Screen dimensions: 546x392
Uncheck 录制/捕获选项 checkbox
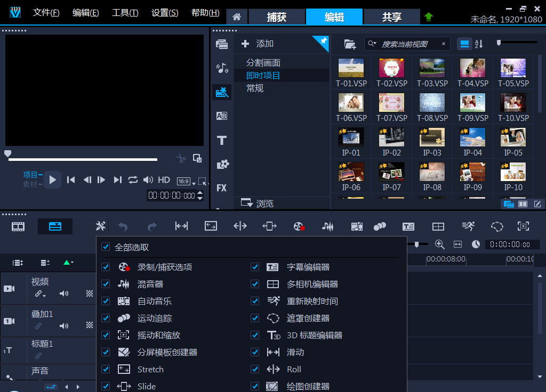pos(106,267)
